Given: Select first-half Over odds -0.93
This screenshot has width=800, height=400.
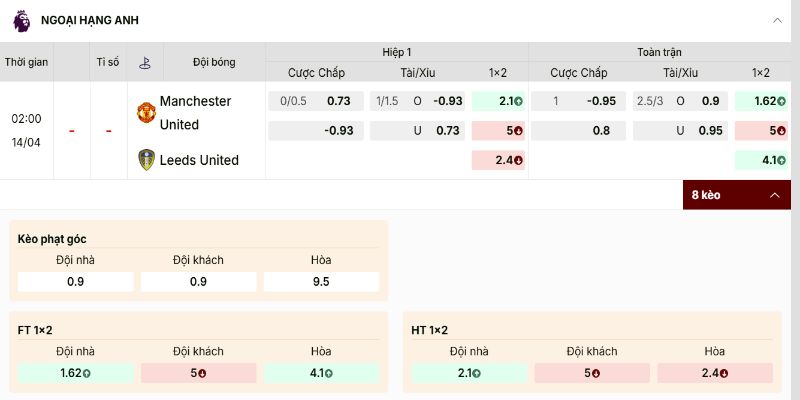Looking at the screenshot, I should [417, 101].
